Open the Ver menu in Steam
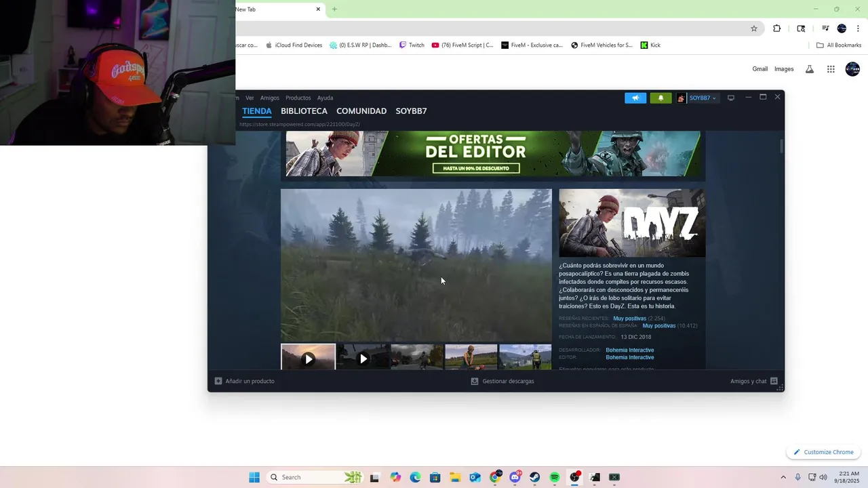The height and width of the screenshot is (488, 868). [250, 98]
